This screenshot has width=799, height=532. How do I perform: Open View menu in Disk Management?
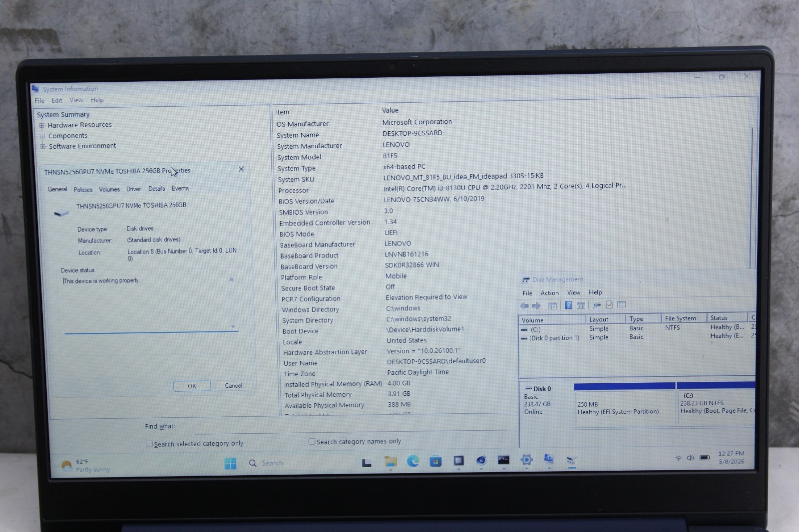coord(574,292)
